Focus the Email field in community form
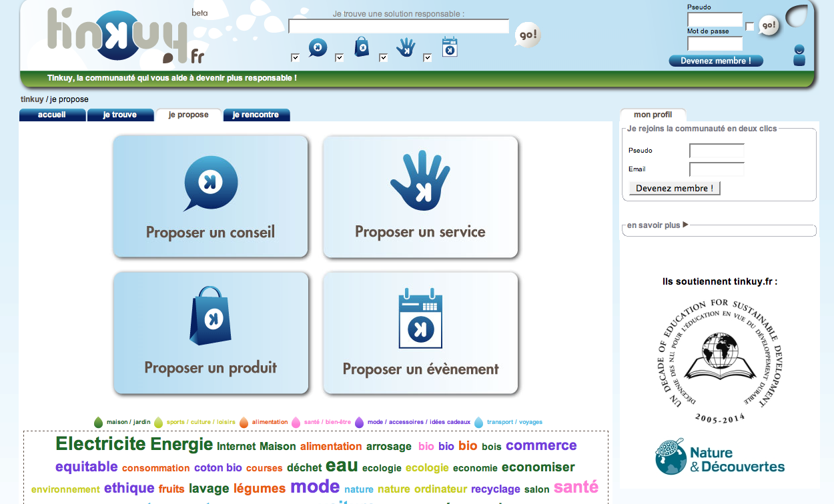The height and width of the screenshot is (504, 834). (x=717, y=169)
